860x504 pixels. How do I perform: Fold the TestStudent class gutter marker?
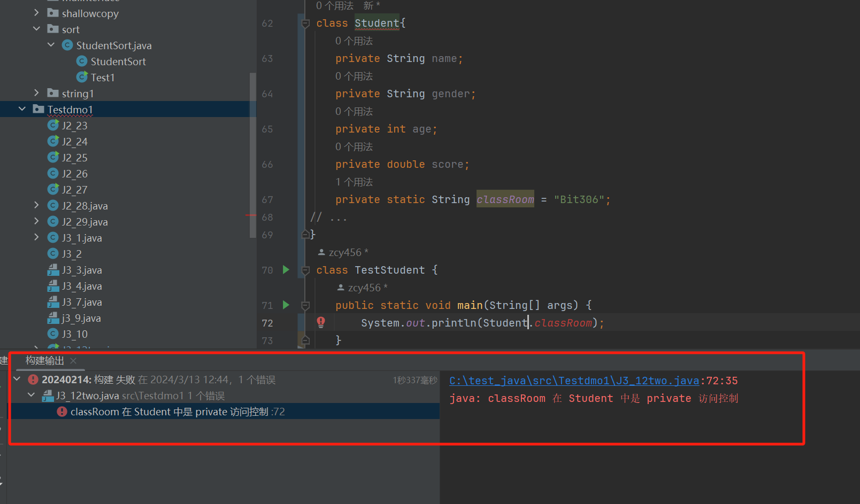click(x=305, y=270)
